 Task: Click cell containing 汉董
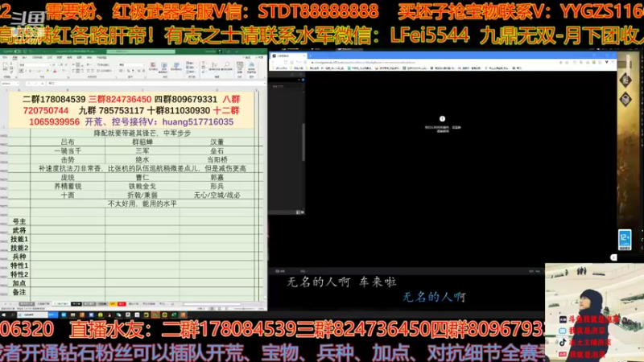click(x=217, y=142)
